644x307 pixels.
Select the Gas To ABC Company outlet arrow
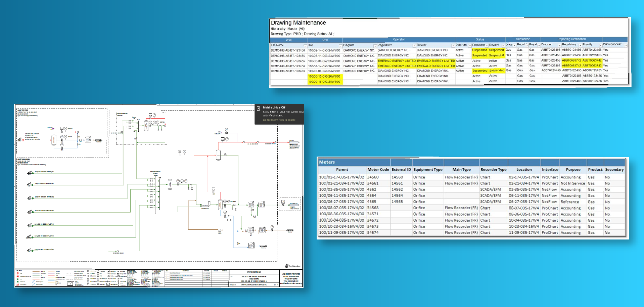pyautogui.click(x=294, y=142)
